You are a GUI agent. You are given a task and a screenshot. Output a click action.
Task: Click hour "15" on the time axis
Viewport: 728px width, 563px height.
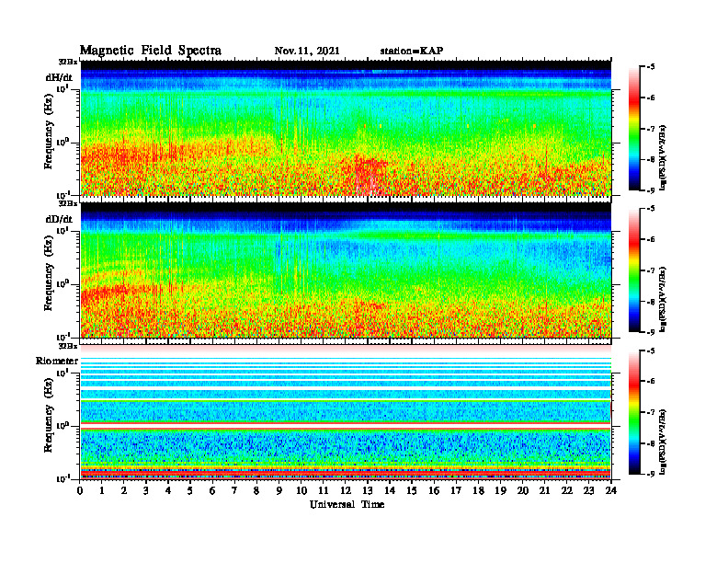tap(412, 490)
